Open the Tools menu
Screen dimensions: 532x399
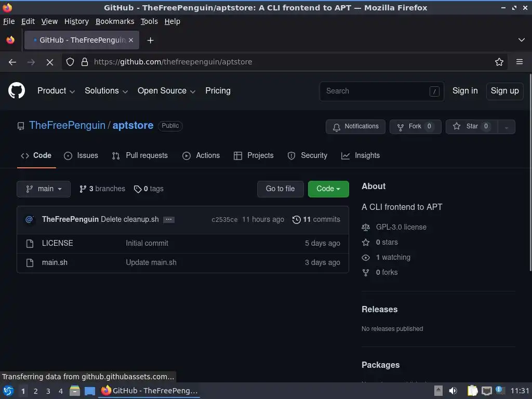(149, 21)
